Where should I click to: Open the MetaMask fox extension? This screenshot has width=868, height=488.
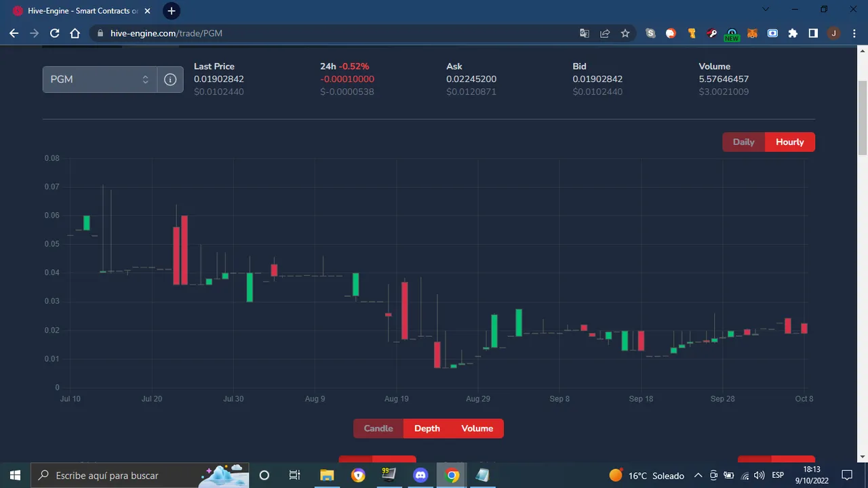[752, 33]
